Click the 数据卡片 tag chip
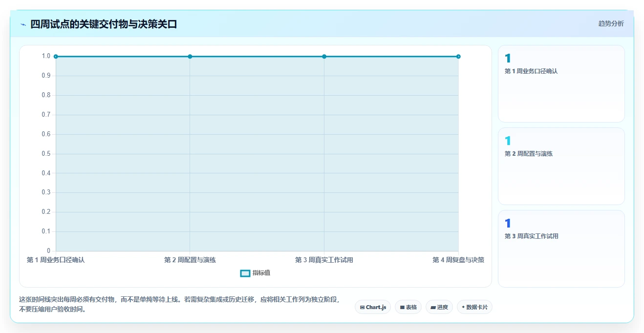Viewport: 644px width, 333px height. 474,307
